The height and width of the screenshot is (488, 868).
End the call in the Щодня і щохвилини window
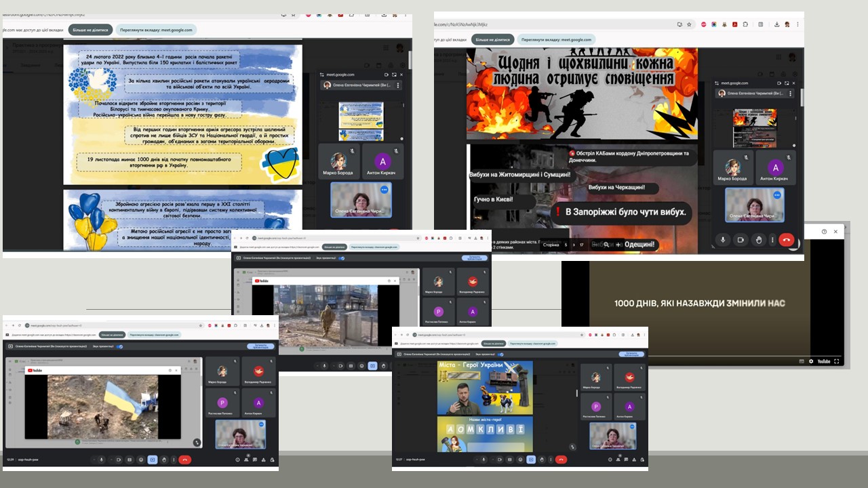pos(787,239)
